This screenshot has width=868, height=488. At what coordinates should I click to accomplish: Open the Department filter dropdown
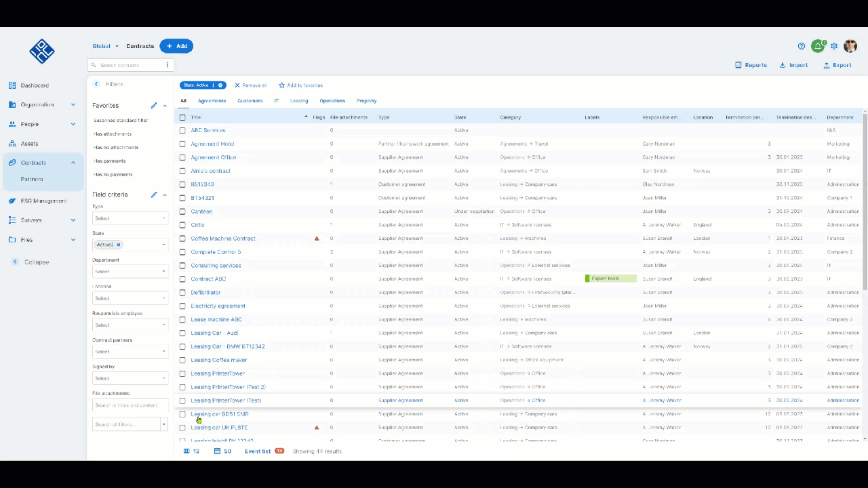click(x=130, y=271)
